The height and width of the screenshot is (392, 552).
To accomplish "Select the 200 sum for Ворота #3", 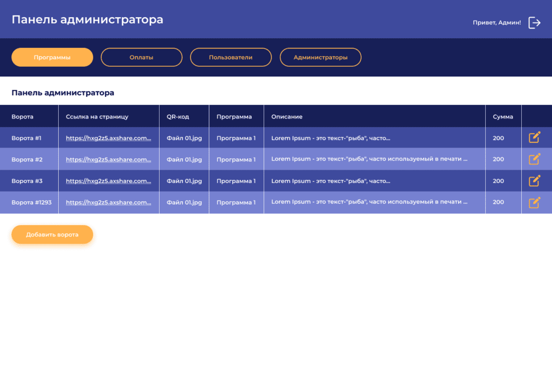I will point(498,181).
